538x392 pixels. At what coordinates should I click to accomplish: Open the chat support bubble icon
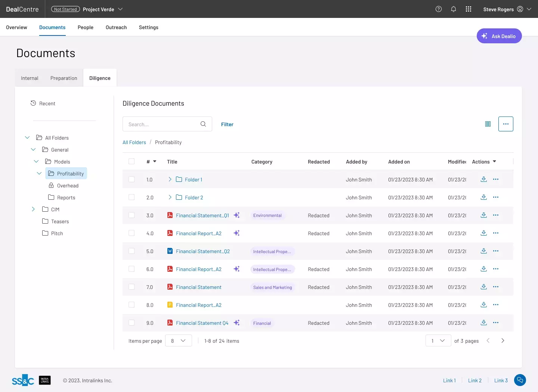520,380
